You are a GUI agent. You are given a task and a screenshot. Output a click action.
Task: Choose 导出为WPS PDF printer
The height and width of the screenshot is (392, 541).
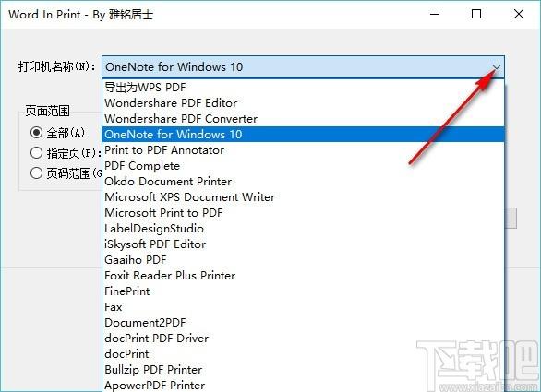304,88
